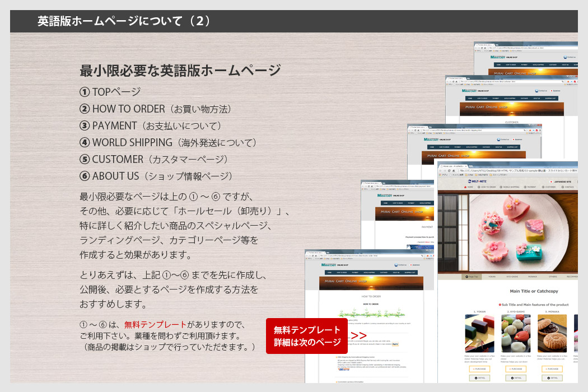Click the sunset banner in the HOW TO ORDER window
This screenshot has width=588, height=392.
pos(371,283)
